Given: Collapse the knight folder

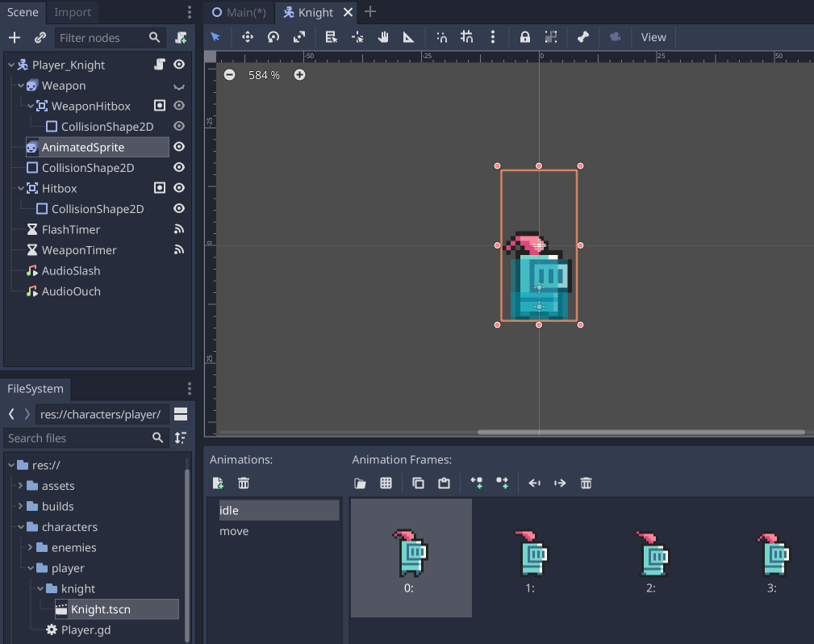Looking at the screenshot, I should point(40,588).
